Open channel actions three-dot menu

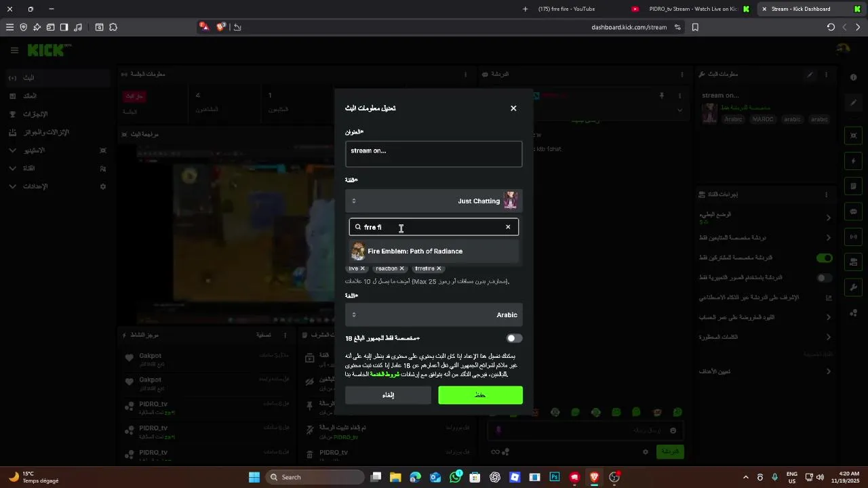[827, 195]
